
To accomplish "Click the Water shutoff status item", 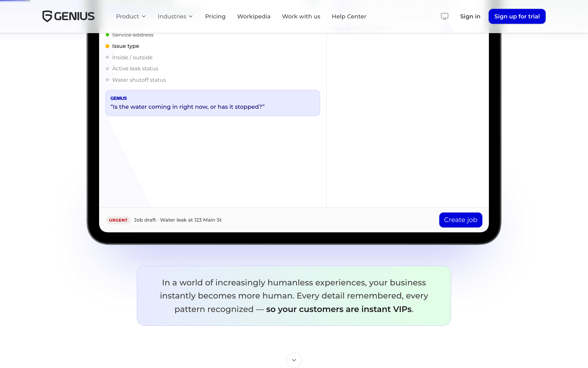I will [136, 80].
